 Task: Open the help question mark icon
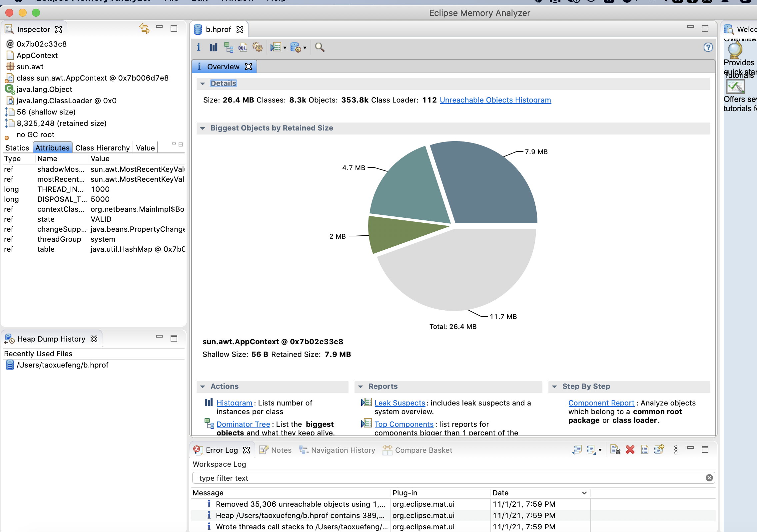click(x=708, y=47)
